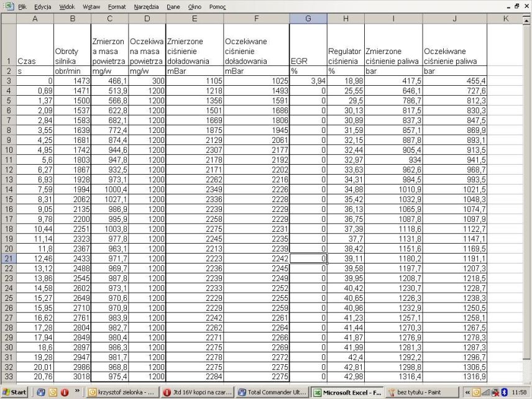The image size is (532, 399).
Task: Click the 'EGR' header cell
Action: 308,45
